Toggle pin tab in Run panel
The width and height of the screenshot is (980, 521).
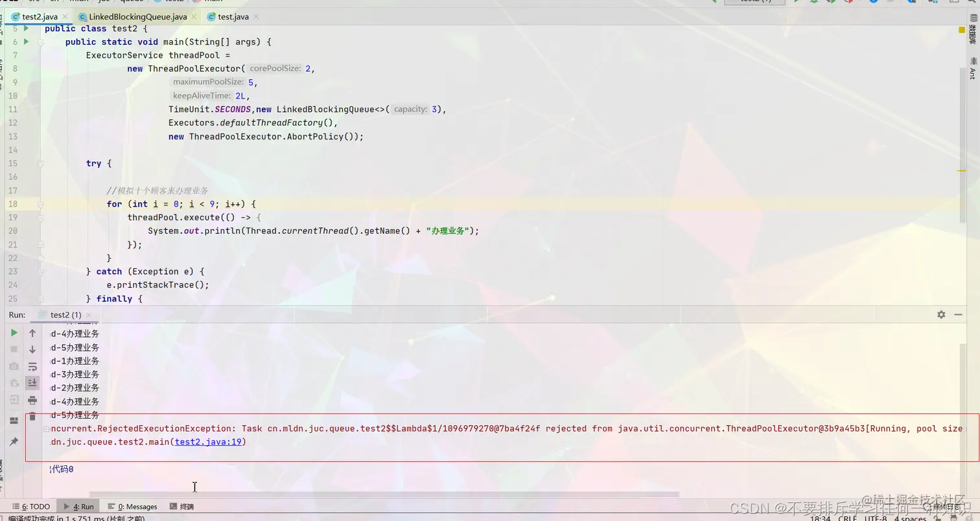(x=14, y=441)
